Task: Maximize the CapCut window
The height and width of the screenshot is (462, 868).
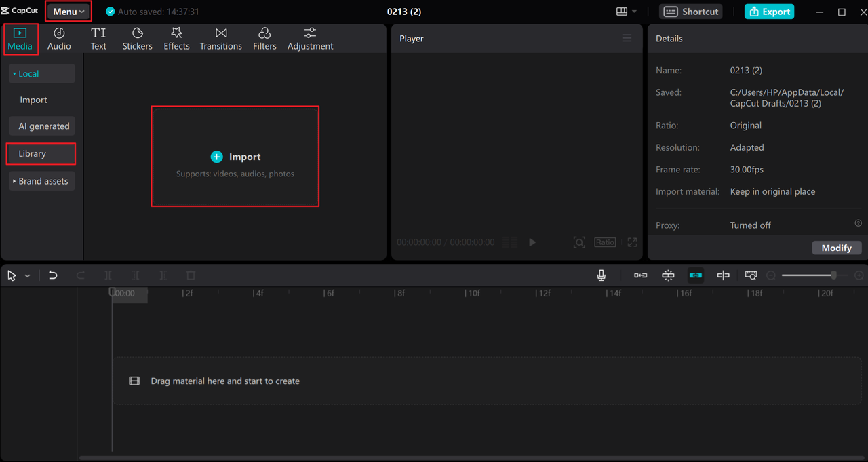Action: [x=842, y=12]
